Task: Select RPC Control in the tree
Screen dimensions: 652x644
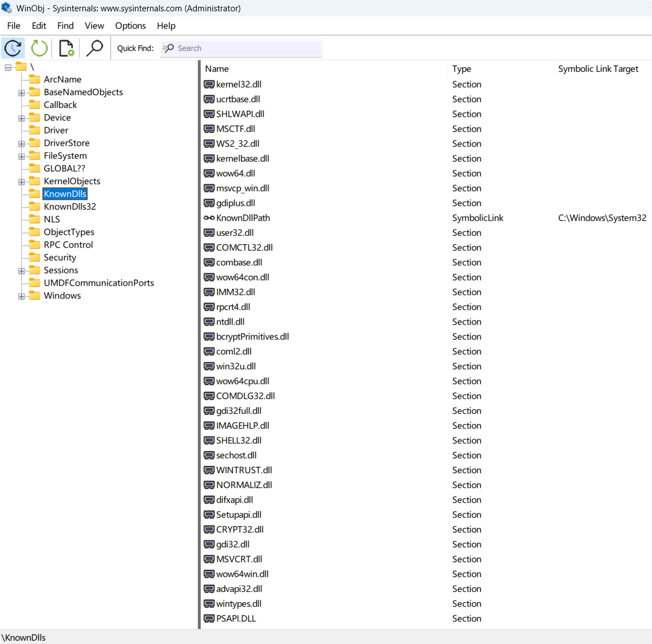Action: click(68, 244)
